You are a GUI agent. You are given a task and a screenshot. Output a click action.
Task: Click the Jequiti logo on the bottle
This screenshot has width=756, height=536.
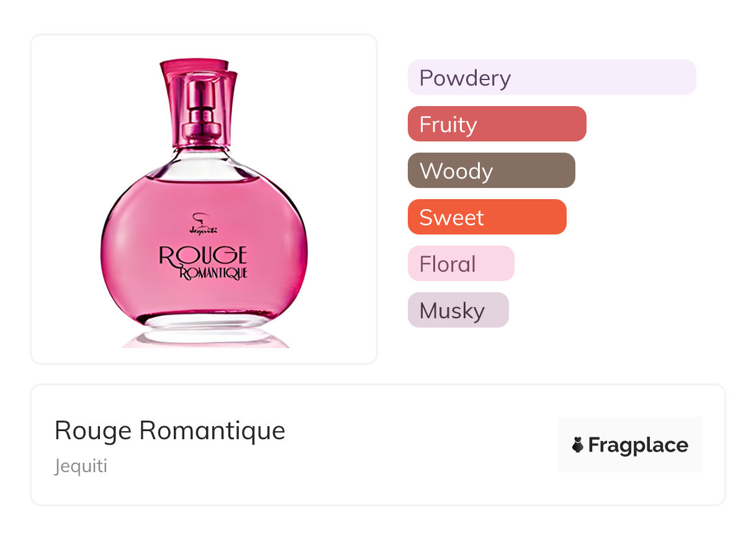pos(199,223)
